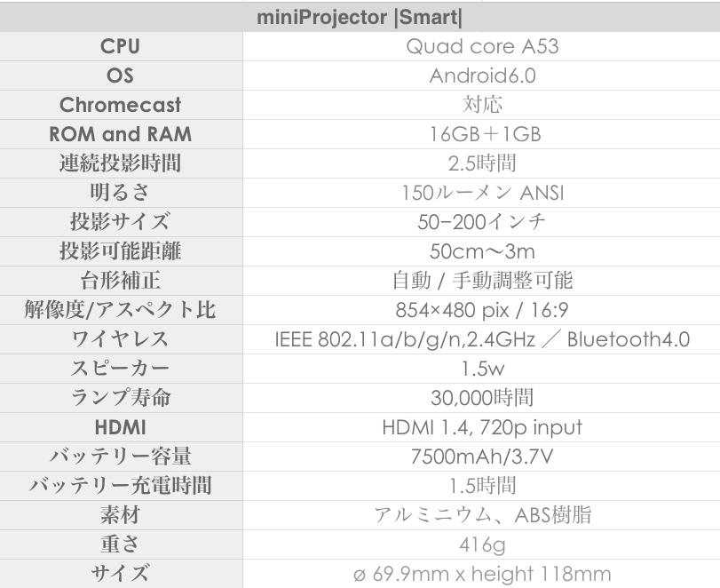The image size is (720, 588).
Task: Click the 16GB+1GB value cell
Action: click(x=482, y=134)
